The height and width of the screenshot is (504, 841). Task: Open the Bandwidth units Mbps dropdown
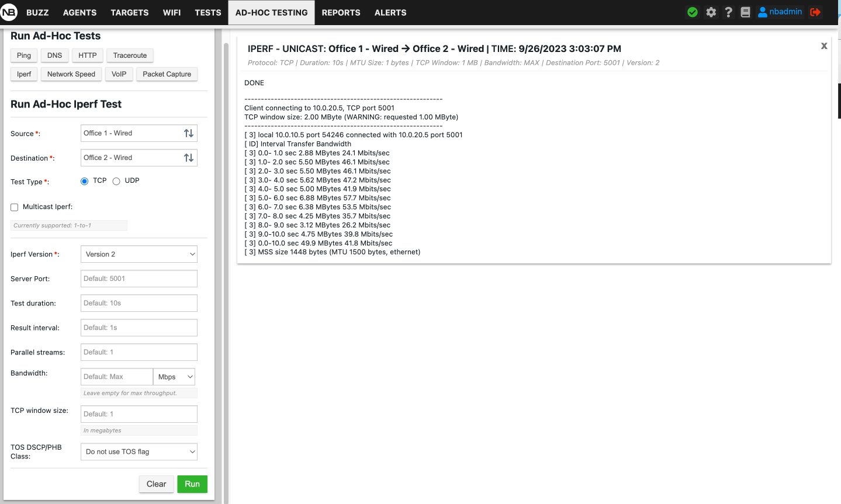point(174,376)
